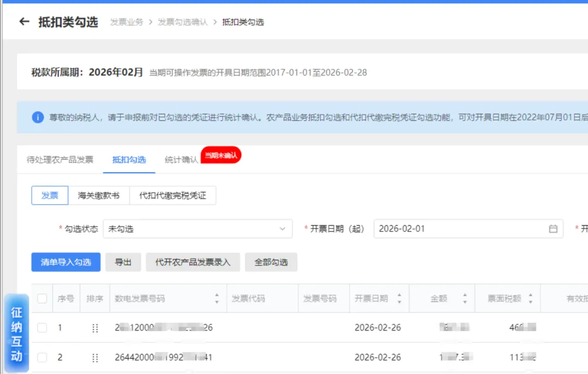Click the 开票日期 2026-02-26 in row 1
The image size is (588, 374).
[378, 328]
